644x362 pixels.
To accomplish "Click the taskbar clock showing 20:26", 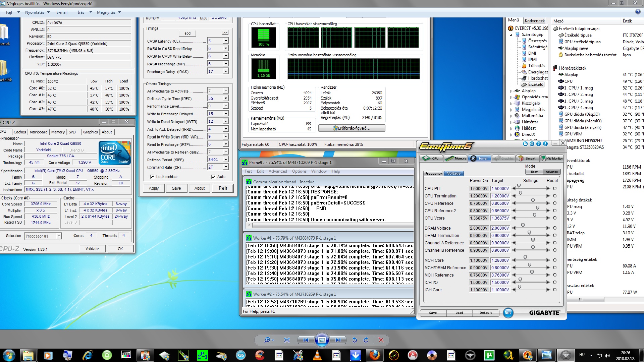I will [625, 353].
